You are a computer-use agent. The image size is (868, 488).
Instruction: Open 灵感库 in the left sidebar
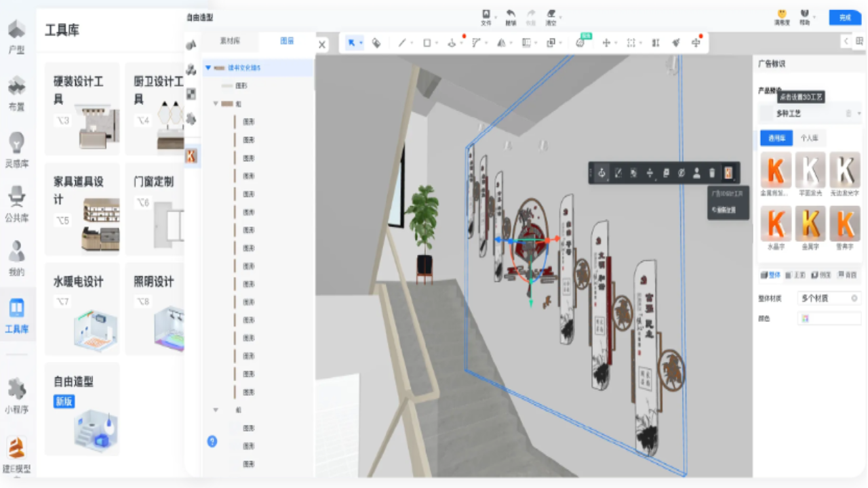coord(17,150)
